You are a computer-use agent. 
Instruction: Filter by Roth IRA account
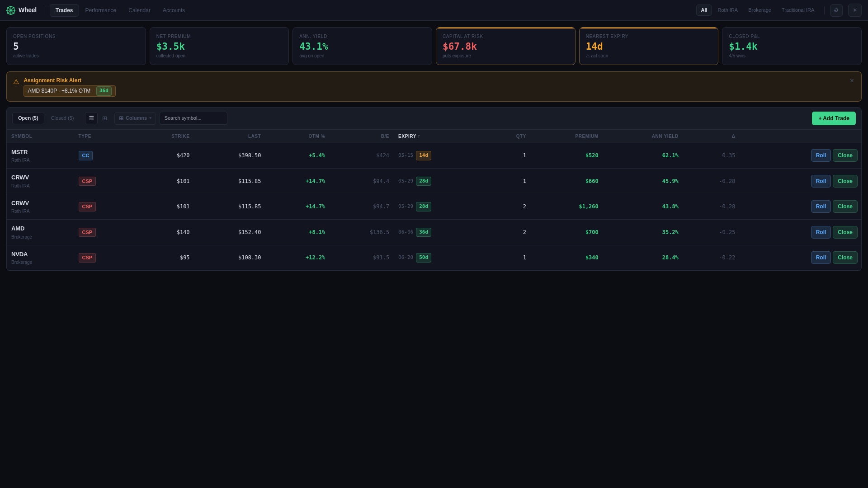coord(727,10)
